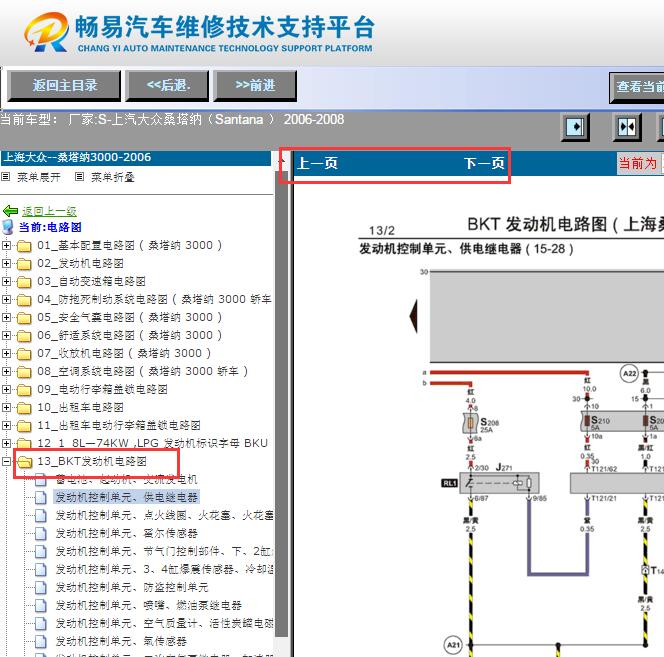664x657 pixels.
Task: Expand the 12_1.8L-74KW LPG BKU node
Action: click(6, 444)
